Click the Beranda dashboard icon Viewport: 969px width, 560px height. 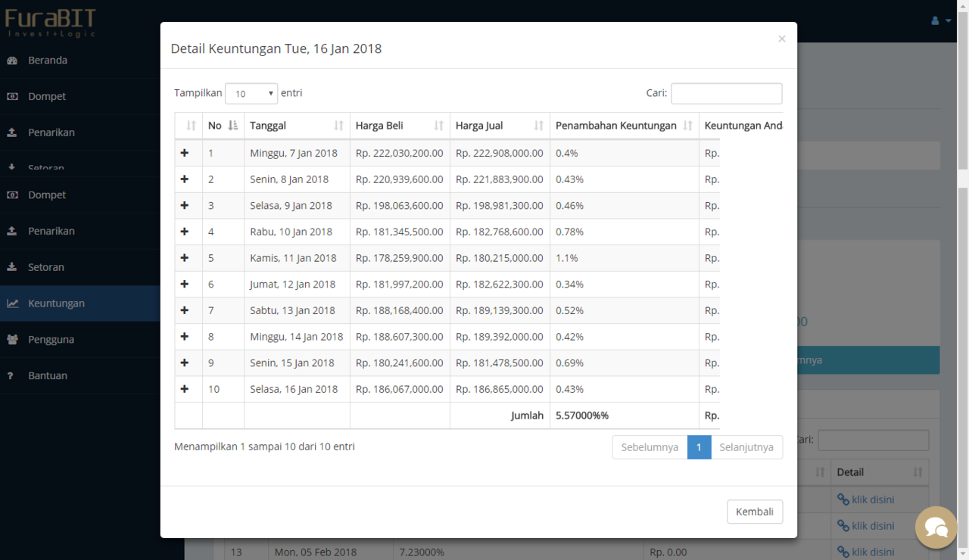pyautogui.click(x=12, y=61)
